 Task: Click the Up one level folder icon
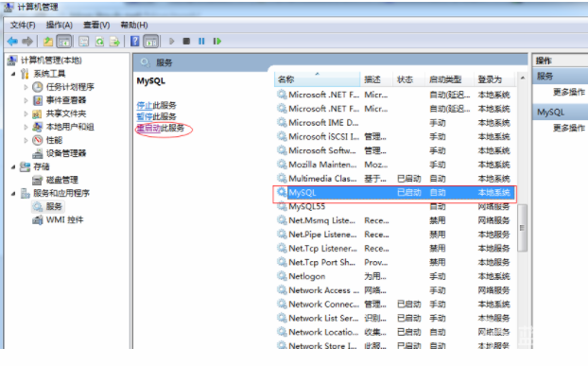pos(48,42)
